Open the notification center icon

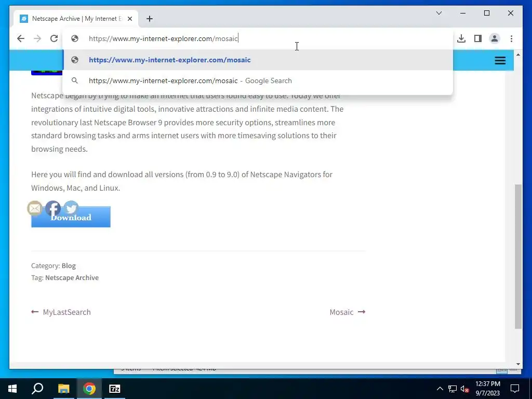(x=515, y=389)
